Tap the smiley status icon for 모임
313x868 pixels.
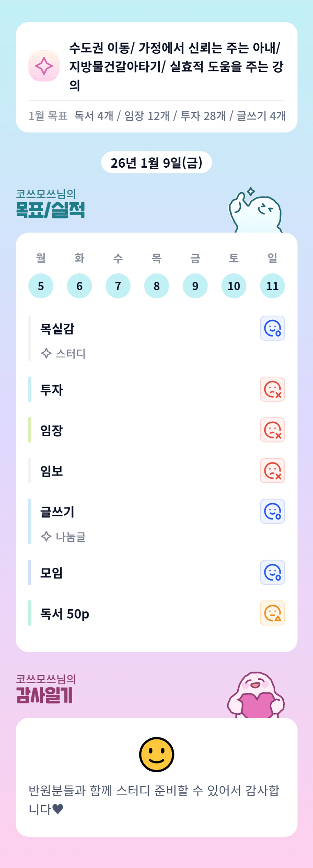[x=272, y=572]
